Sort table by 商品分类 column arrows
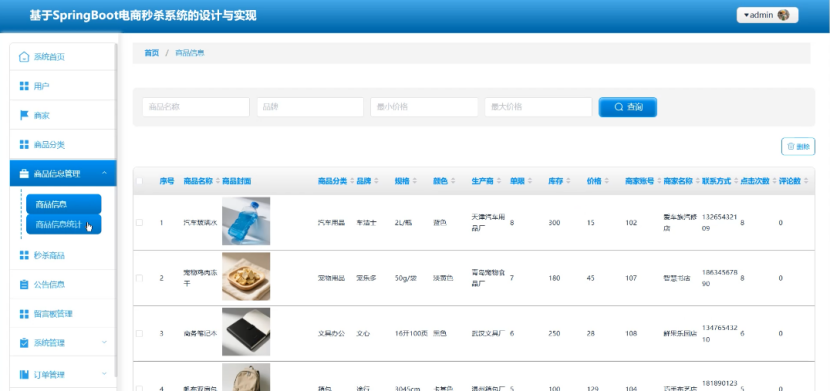The height and width of the screenshot is (391, 830). [x=352, y=181]
